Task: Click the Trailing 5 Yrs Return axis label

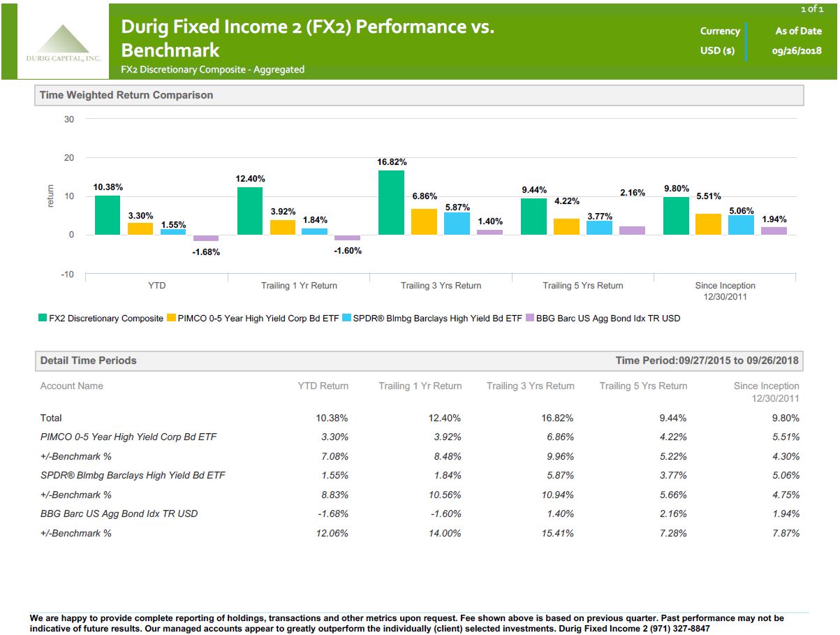Action: pos(583,286)
